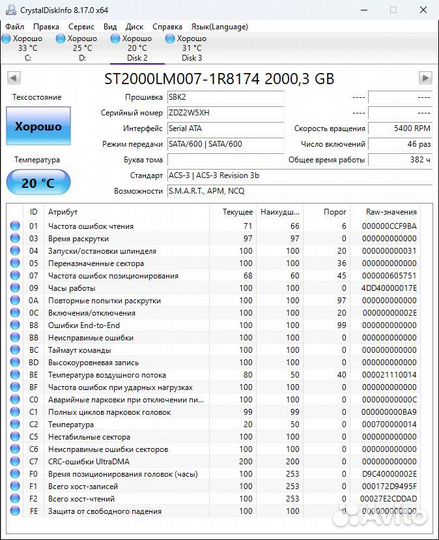Open the Файл menu
The image size is (439, 540).
coord(15,27)
